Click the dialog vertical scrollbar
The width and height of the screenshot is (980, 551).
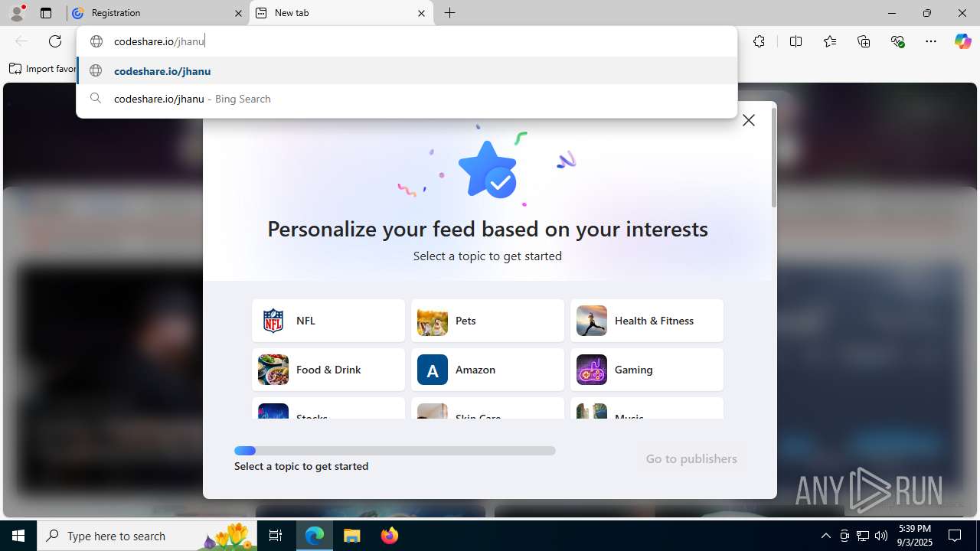(774, 158)
